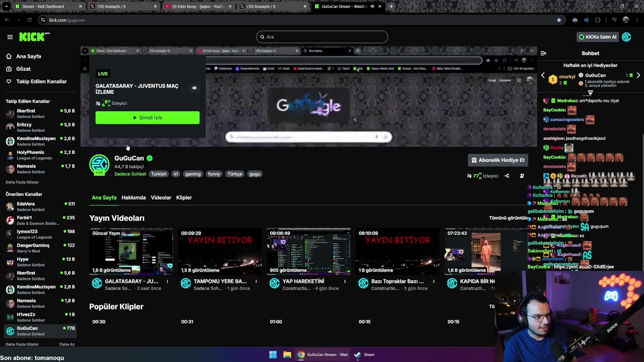The width and height of the screenshot is (644, 362).
Task: Collapse the chat panel icon
Action: (543, 53)
